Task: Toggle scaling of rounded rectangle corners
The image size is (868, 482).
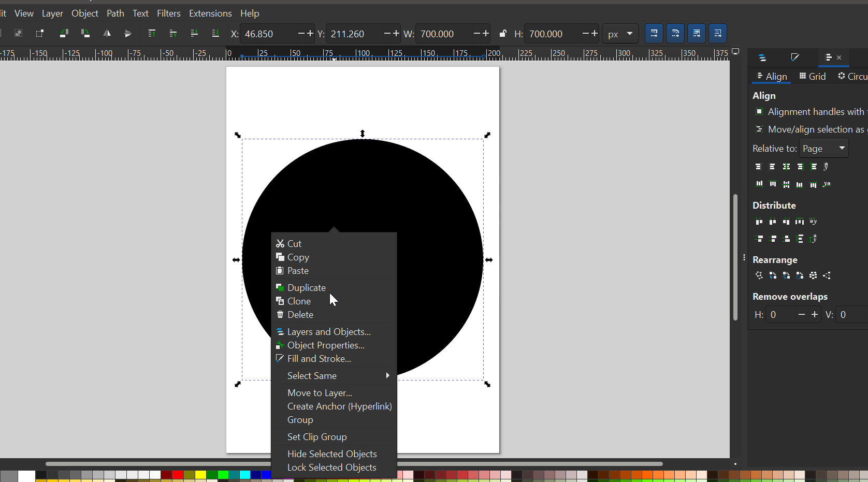Action: [x=675, y=34]
